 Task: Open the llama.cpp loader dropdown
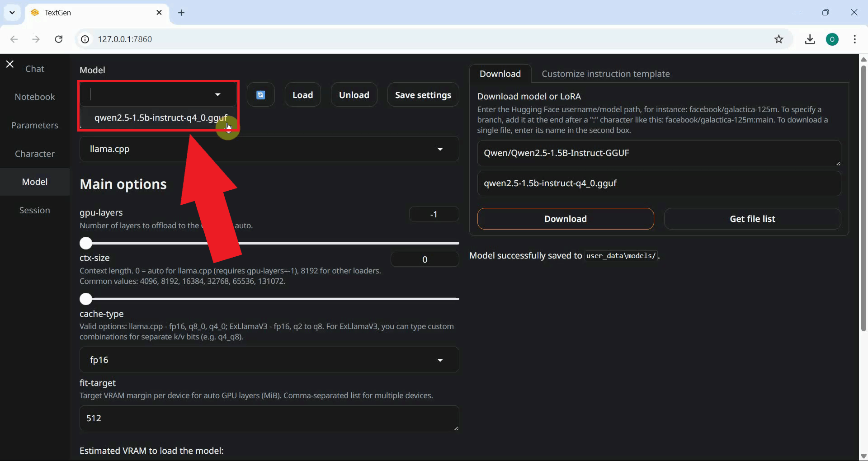tap(440, 149)
